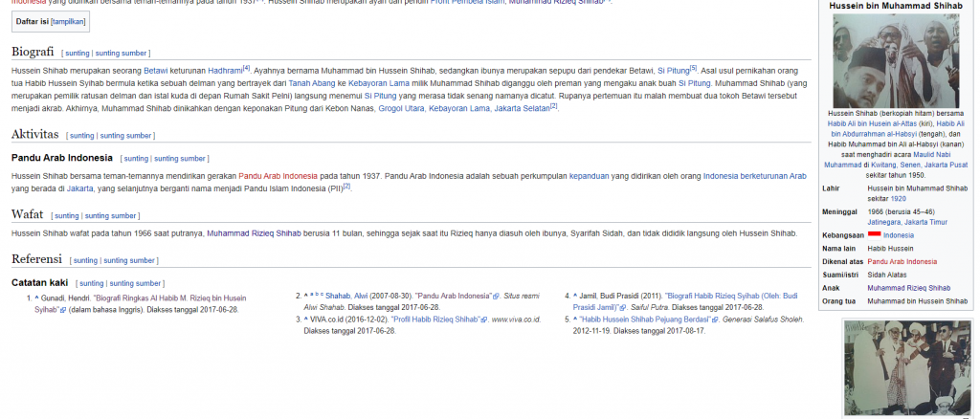This screenshot has height=419, width=980.
Task: Open Muhammad Rizieq Shihab link in Wafat section
Action: [x=254, y=233]
